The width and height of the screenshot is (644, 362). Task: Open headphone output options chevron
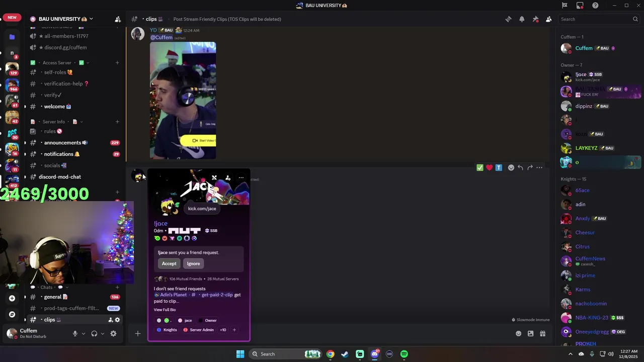pos(103,333)
